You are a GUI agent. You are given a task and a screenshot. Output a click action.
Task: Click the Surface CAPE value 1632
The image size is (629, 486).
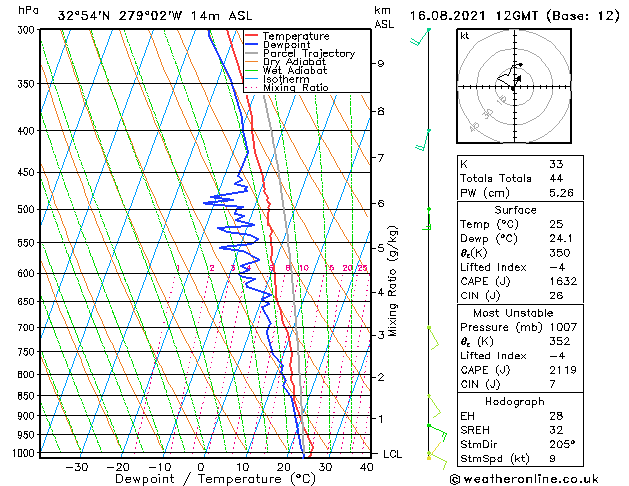(563, 281)
